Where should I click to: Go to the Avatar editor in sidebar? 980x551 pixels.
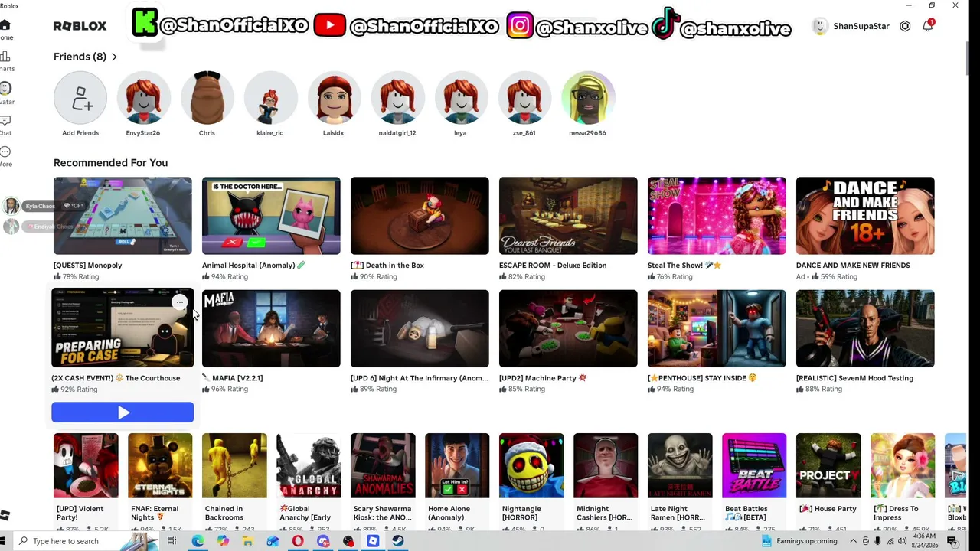pos(5,94)
